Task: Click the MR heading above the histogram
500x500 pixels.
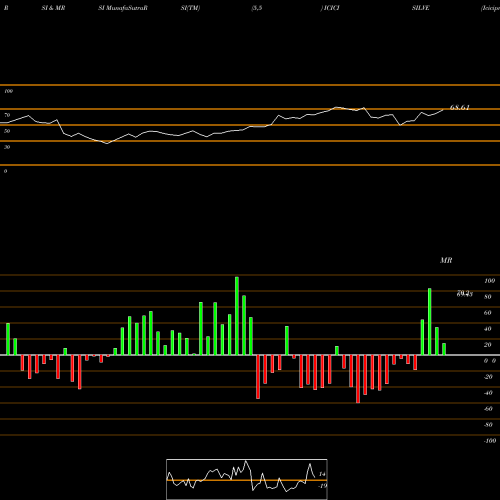Action: click(446, 260)
